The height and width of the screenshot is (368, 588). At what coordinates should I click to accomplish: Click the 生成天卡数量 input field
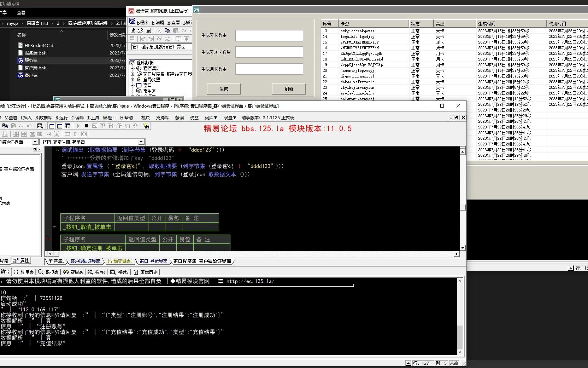[x=269, y=35]
